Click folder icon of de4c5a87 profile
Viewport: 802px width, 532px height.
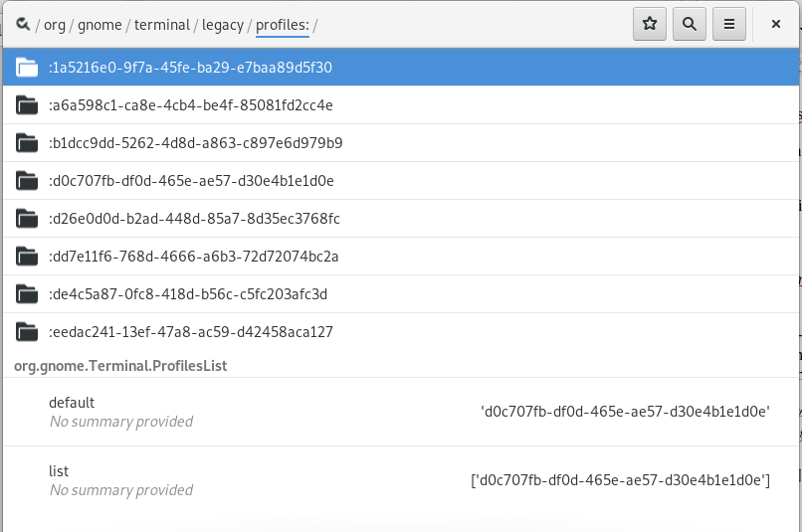pyautogui.click(x=27, y=294)
